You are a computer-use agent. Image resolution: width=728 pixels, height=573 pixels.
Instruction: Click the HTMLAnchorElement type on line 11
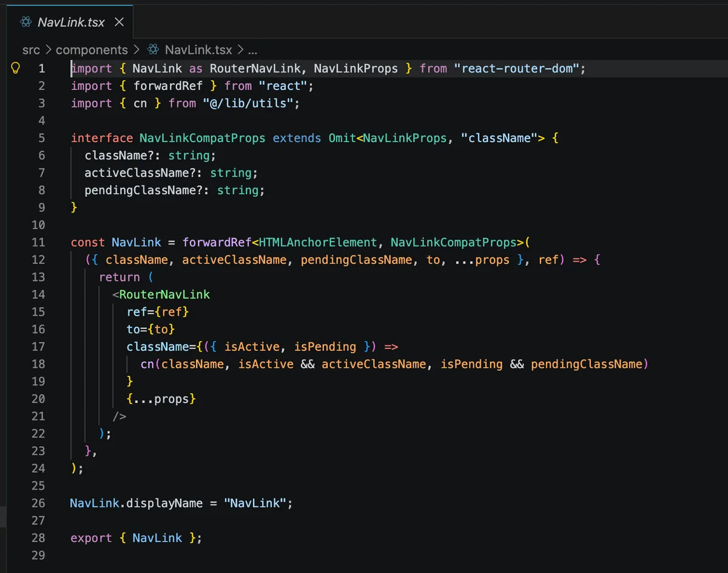pos(318,242)
